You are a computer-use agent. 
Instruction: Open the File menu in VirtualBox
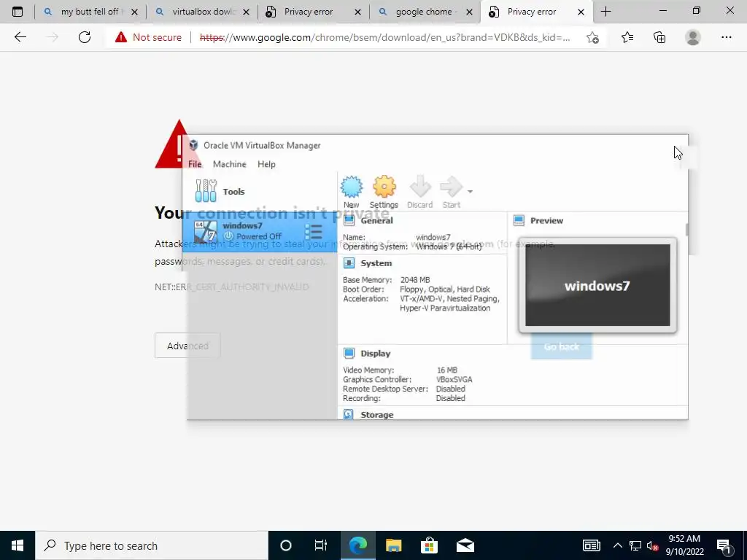[x=195, y=164]
